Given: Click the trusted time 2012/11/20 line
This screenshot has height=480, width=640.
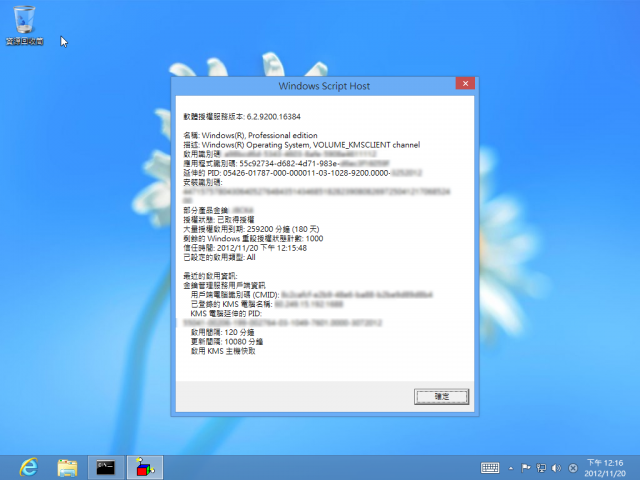Looking at the screenshot, I should point(244,248).
